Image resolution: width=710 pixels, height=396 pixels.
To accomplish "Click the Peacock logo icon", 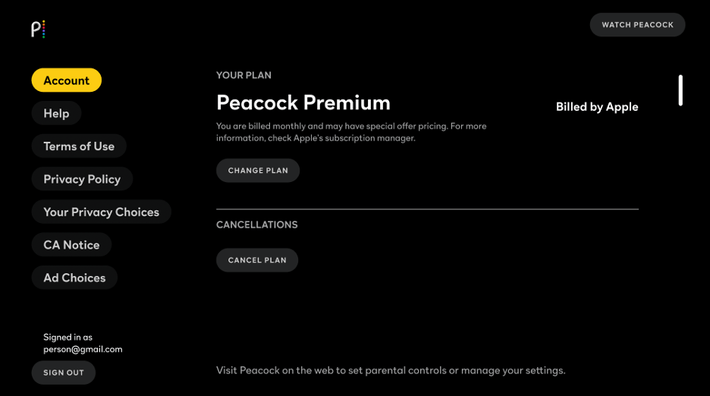I will 38,29.
